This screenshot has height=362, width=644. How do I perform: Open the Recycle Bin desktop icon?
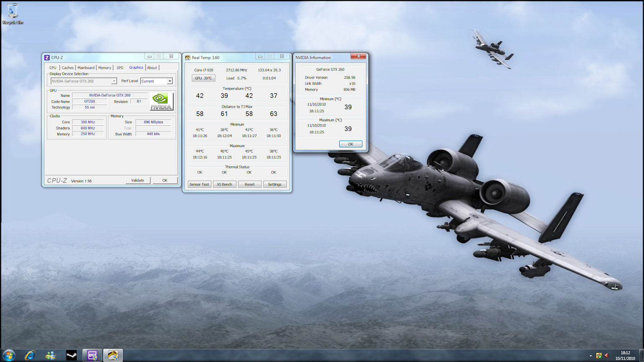(13, 14)
